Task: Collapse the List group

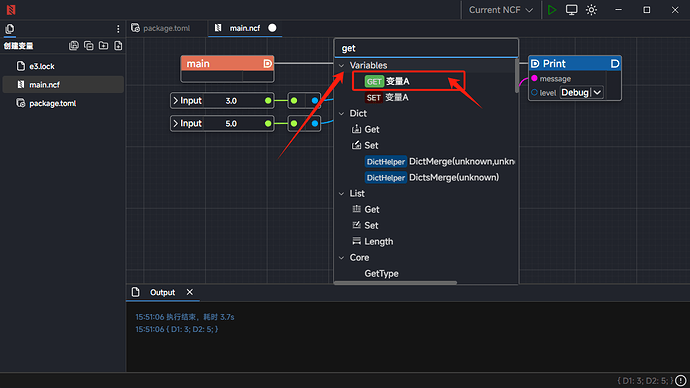Action: [341, 194]
